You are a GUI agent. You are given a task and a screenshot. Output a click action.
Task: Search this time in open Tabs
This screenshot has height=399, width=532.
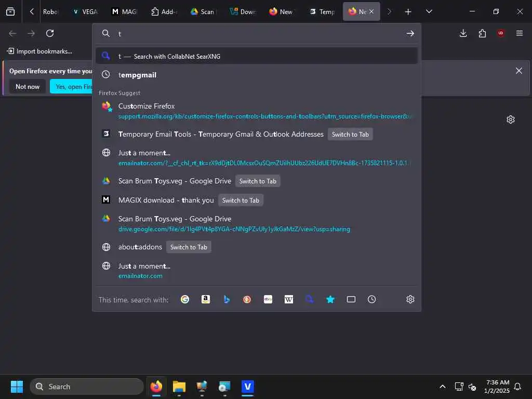click(x=351, y=299)
